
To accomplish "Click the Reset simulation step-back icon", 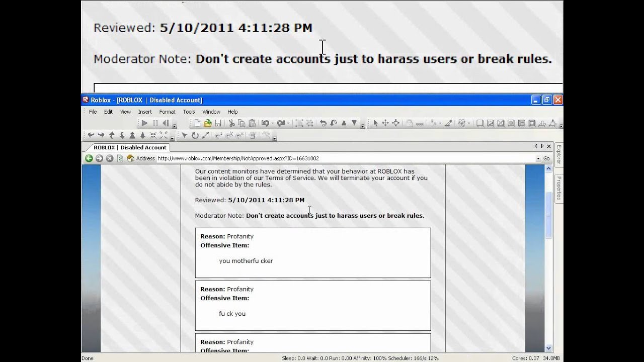I will click(166, 123).
